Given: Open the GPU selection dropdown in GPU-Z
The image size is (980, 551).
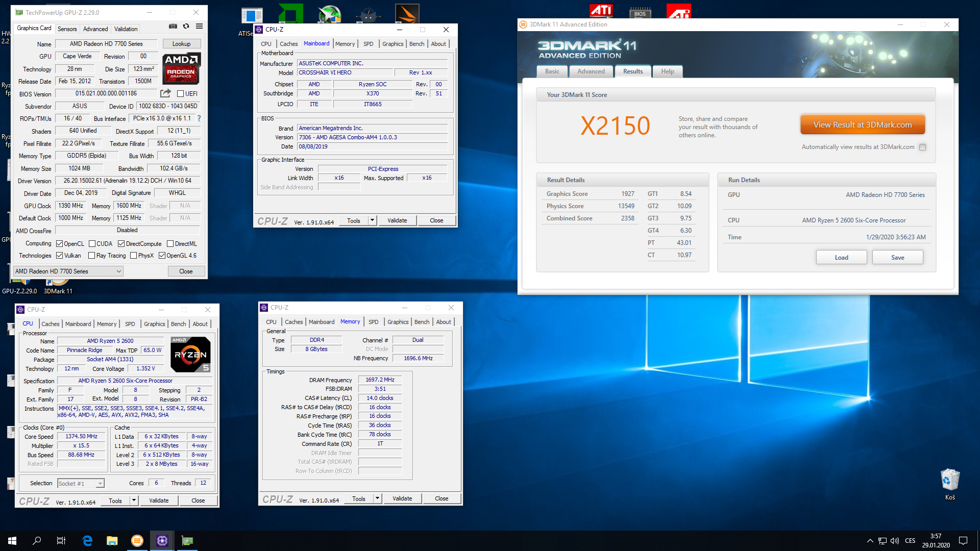Looking at the screenshot, I should [68, 271].
